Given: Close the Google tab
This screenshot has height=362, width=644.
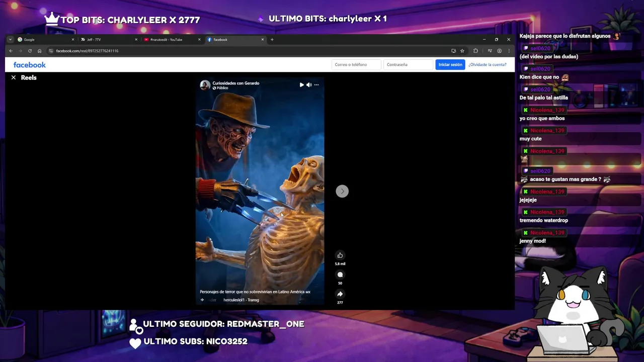Looking at the screenshot, I should point(73,40).
